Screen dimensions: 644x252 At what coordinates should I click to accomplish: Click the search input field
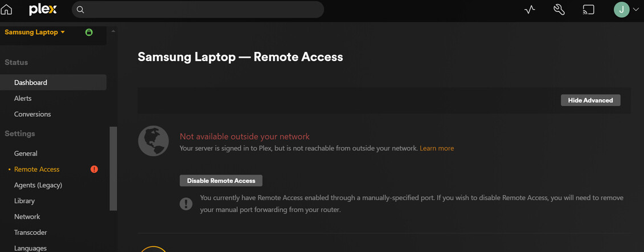point(199,10)
